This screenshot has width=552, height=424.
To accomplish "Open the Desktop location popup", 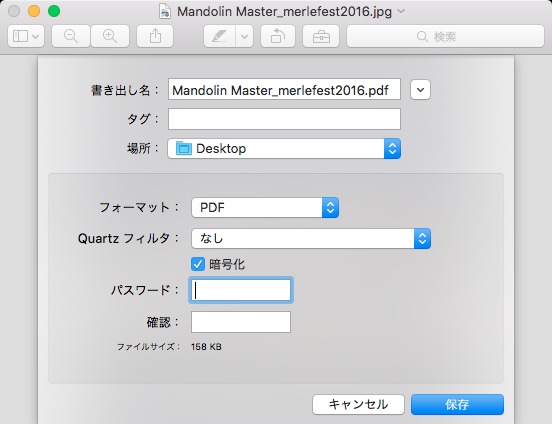I will point(284,149).
